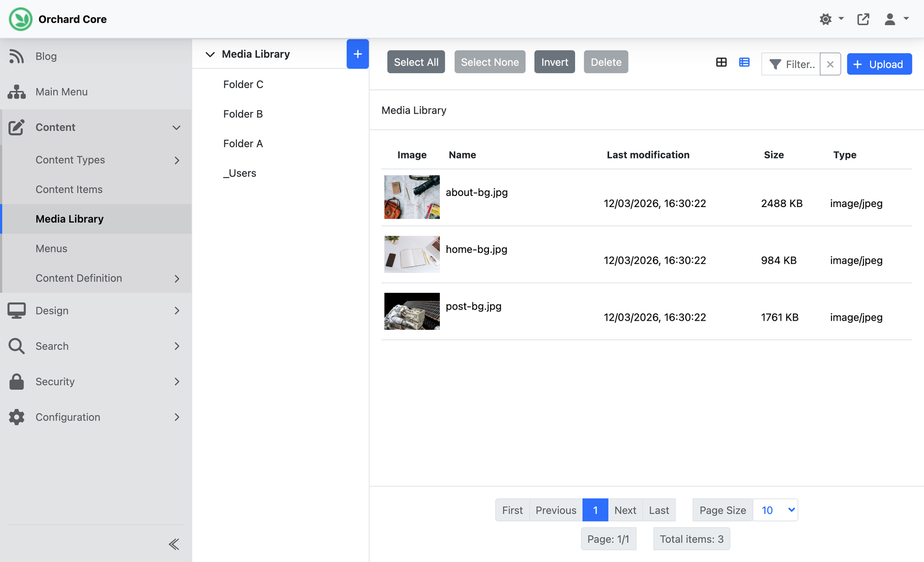Click the Orchard Core logo icon
This screenshot has height=562, width=924.
(21, 19)
